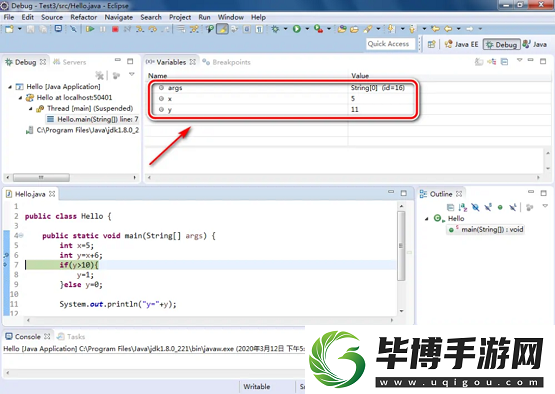Click the red Terminate debug icon

click(x=115, y=29)
